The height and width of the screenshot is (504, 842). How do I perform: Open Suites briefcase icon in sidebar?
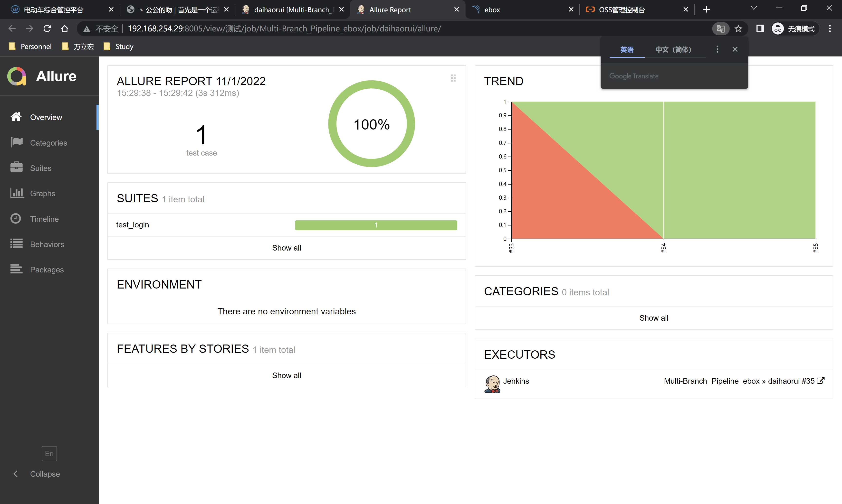click(x=16, y=168)
